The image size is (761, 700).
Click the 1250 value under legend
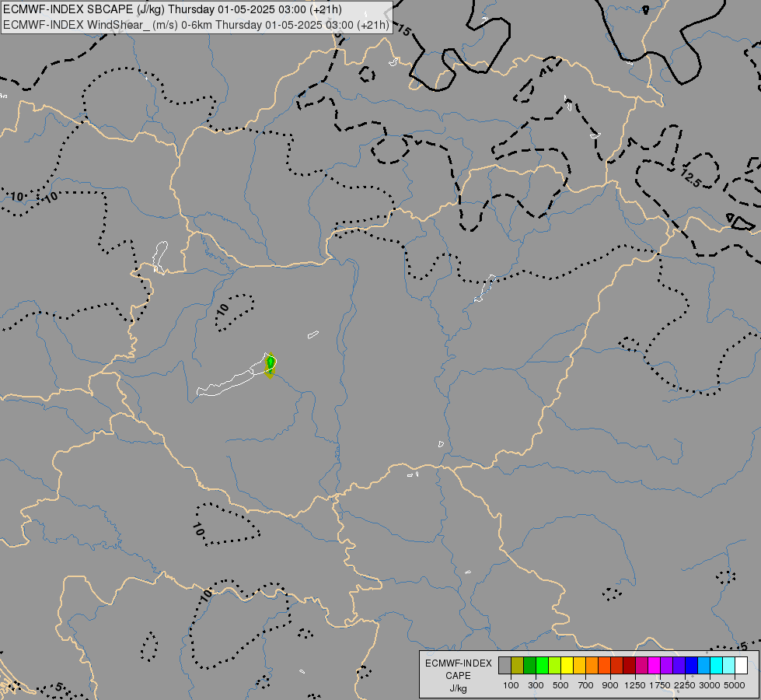[635, 685]
